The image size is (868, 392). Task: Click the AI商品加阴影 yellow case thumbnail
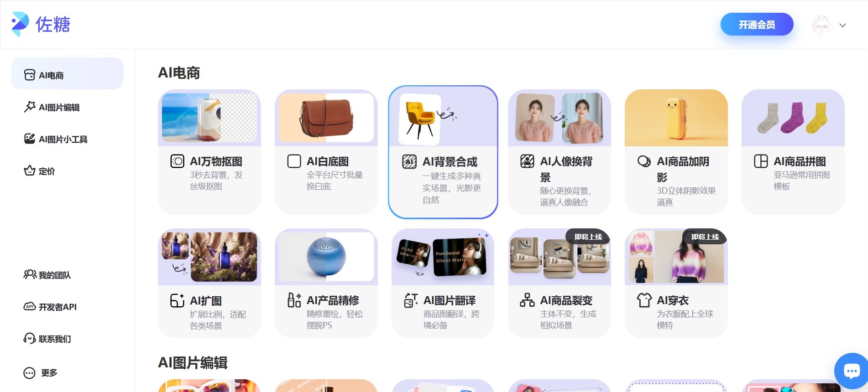(676, 118)
